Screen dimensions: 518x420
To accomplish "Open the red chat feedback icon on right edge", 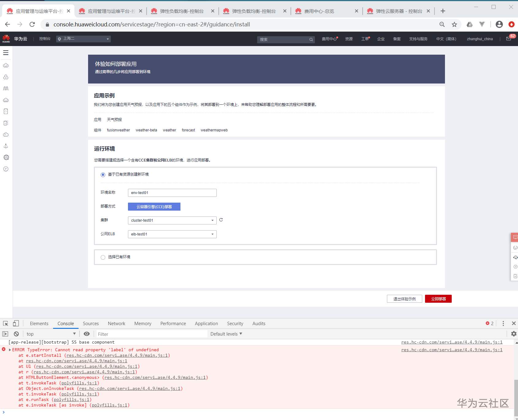I will 515,237.
